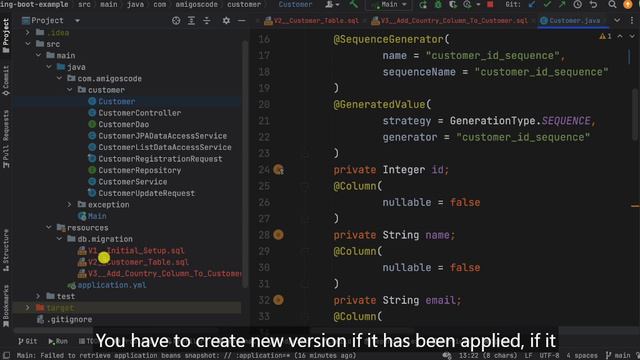Run with coverage shield icon
The height and width of the screenshot is (360, 640).
(453, 4)
